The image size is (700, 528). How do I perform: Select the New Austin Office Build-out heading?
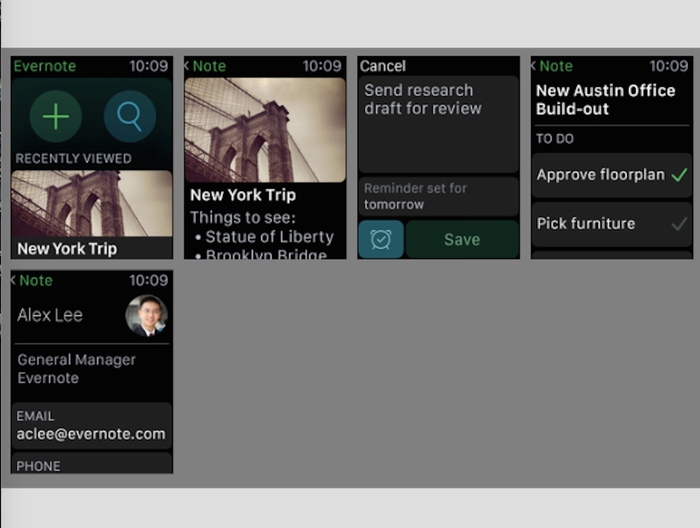click(605, 100)
